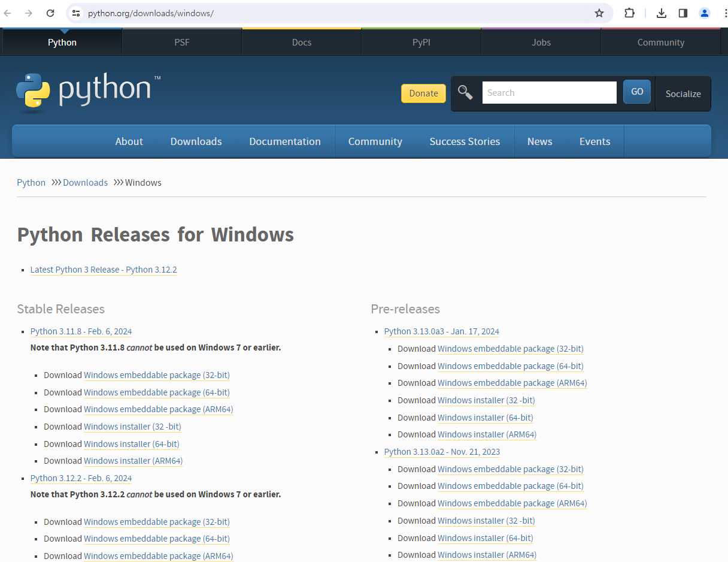
Task: Open the browser downloads icon
Action: [662, 13]
